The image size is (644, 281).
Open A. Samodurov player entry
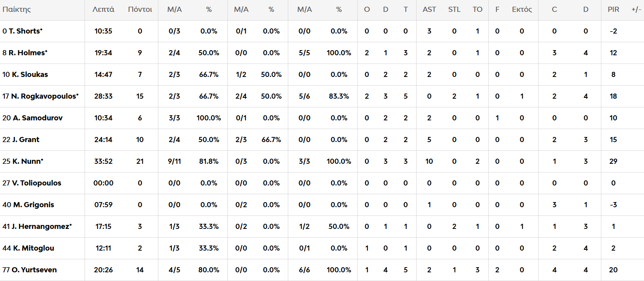38,118
